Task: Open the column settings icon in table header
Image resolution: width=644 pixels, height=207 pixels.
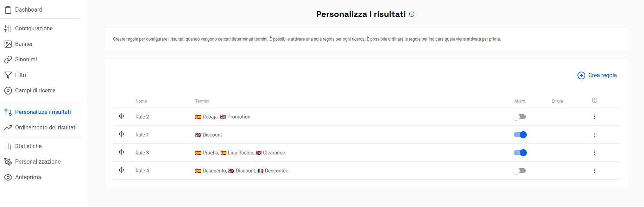Action: click(x=595, y=100)
